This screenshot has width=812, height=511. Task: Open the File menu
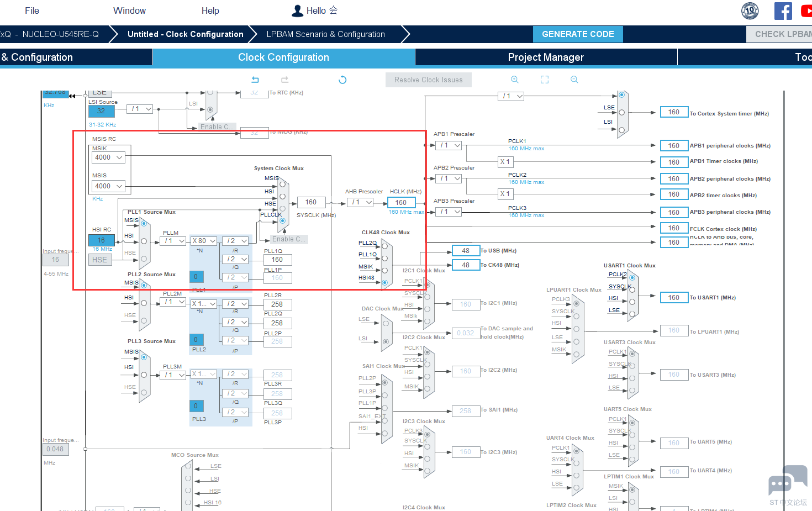click(32, 10)
